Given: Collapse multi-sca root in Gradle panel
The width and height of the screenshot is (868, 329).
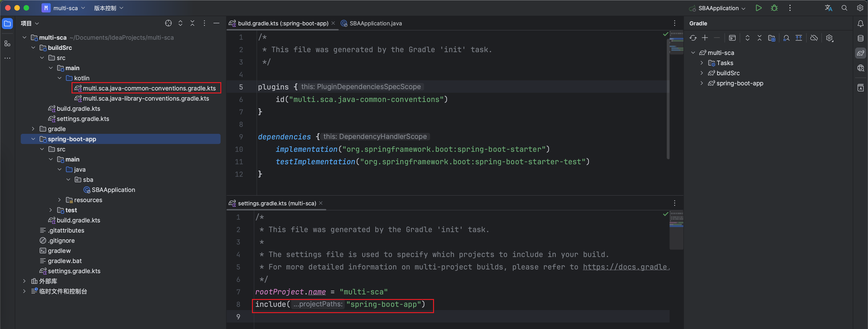Looking at the screenshot, I should point(693,53).
